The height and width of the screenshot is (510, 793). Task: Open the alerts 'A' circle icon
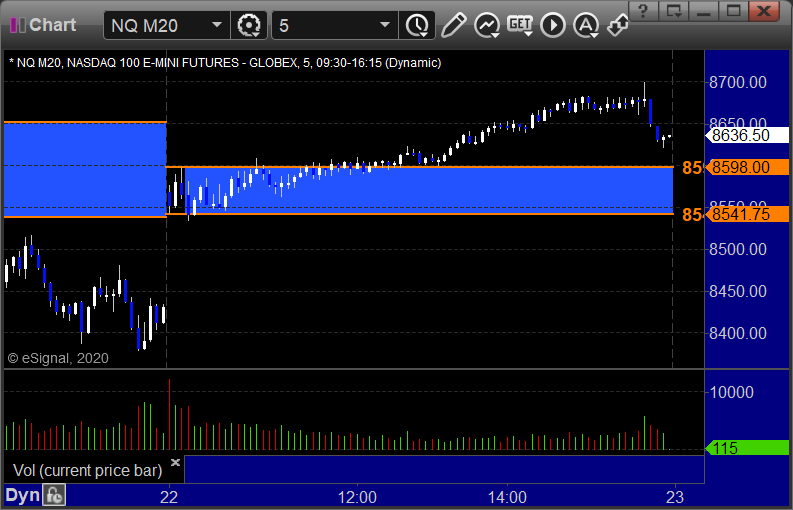tap(586, 25)
